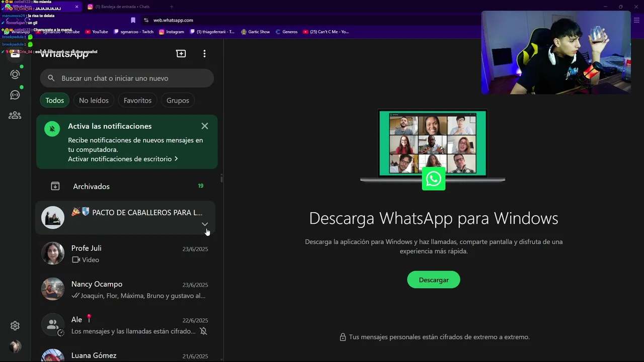Click the bookmark icon in address bar
644x362 pixels.
click(133, 20)
